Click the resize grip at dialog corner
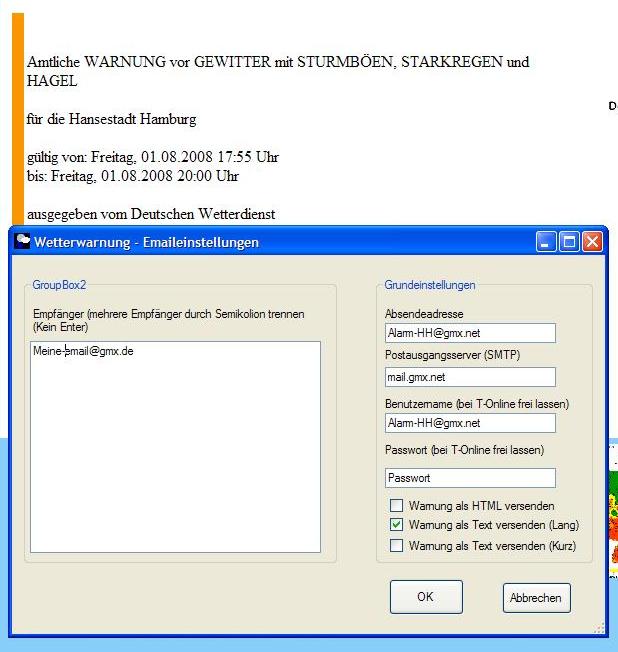This screenshot has width=618, height=652. point(601,629)
